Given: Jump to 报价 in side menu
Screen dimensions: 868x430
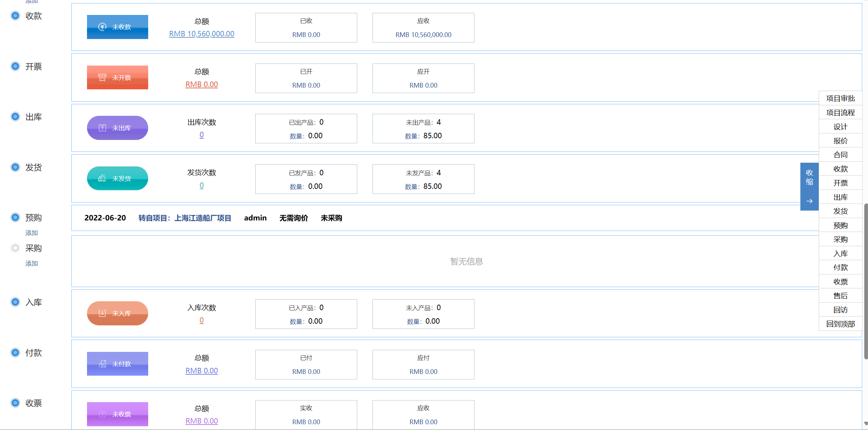Looking at the screenshot, I should coord(840,141).
